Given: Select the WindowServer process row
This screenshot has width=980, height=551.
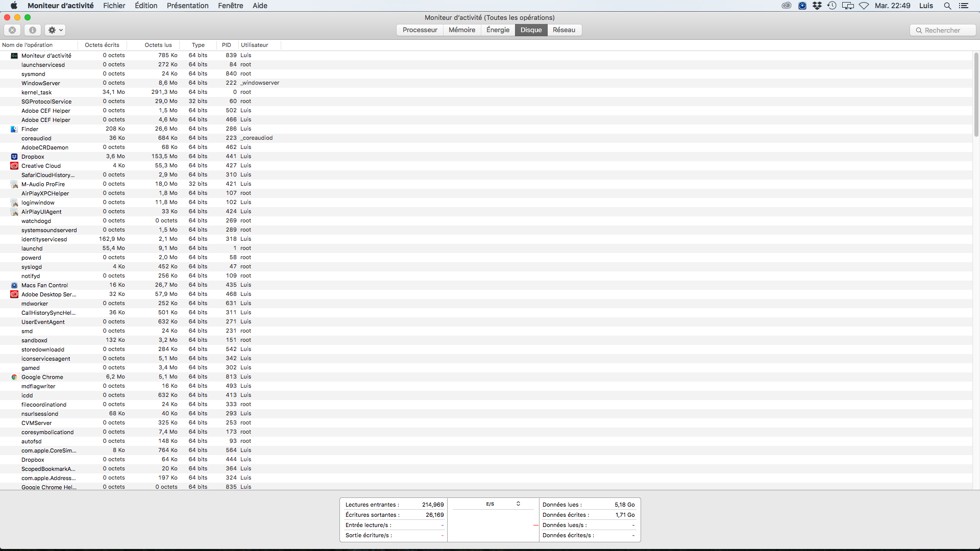Looking at the screenshot, I should tap(486, 83).
